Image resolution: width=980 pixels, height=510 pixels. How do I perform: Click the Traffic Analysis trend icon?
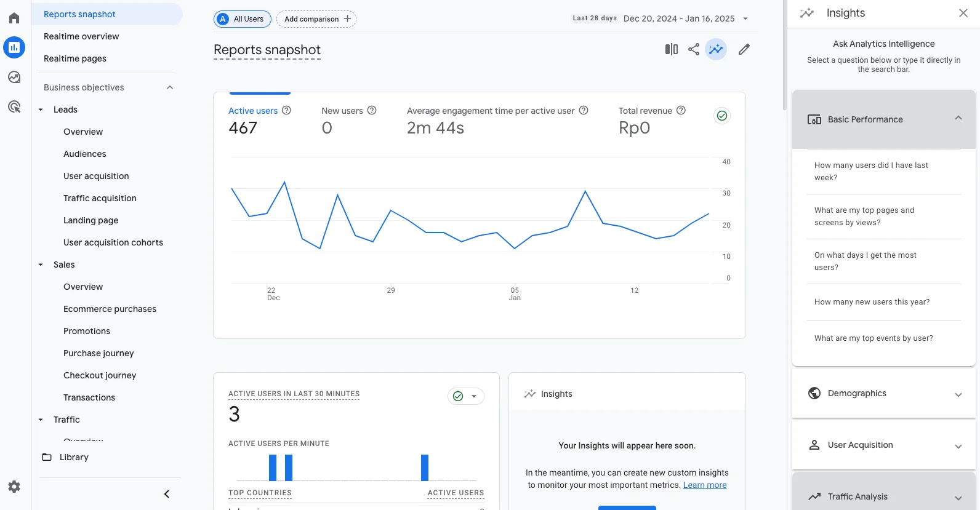(x=814, y=496)
